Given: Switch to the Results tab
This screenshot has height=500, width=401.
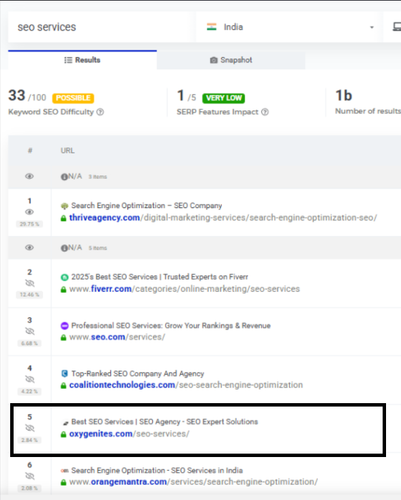Looking at the screenshot, I should [x=82, y=60].
